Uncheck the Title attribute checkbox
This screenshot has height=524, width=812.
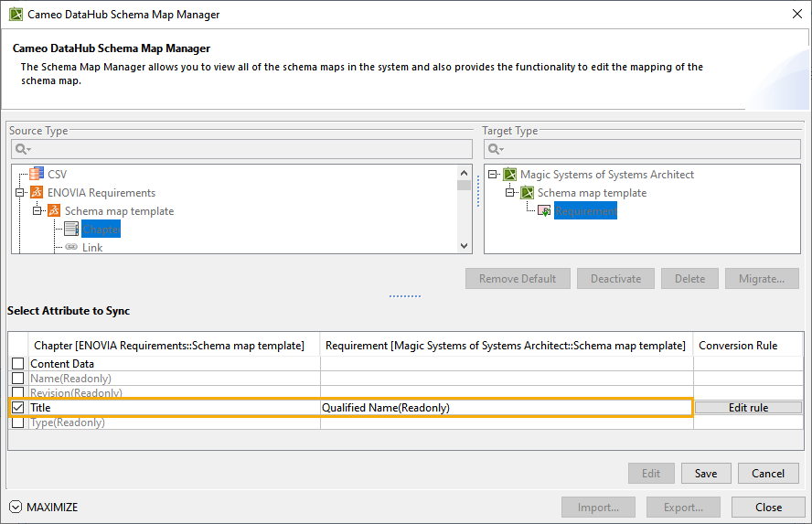point(18,408)
